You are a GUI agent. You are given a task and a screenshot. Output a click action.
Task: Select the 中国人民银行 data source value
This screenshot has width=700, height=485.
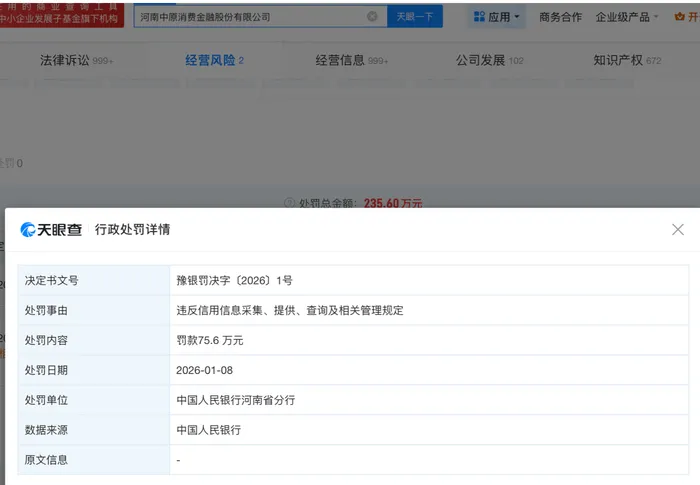(208, 430)
